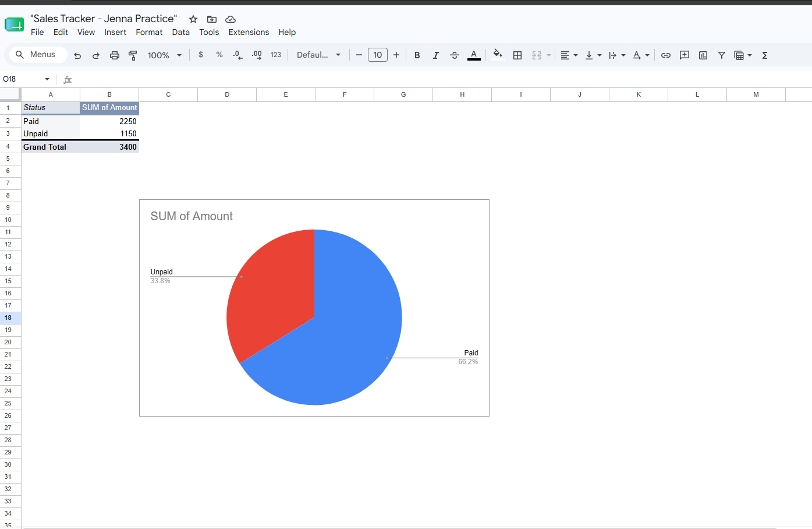This screenshot has width=812, height=529.
Task: Click the Create a filter funnel icon
Action: click(x=722, y=55)
